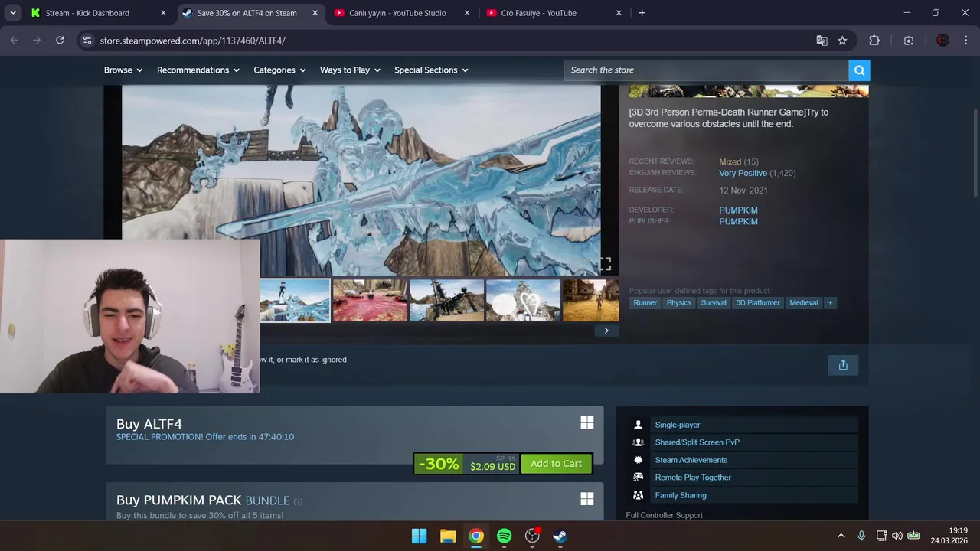Click the Family Sharing icon
The width and height of the screenshot is (980, 551).
click(638, 495)
